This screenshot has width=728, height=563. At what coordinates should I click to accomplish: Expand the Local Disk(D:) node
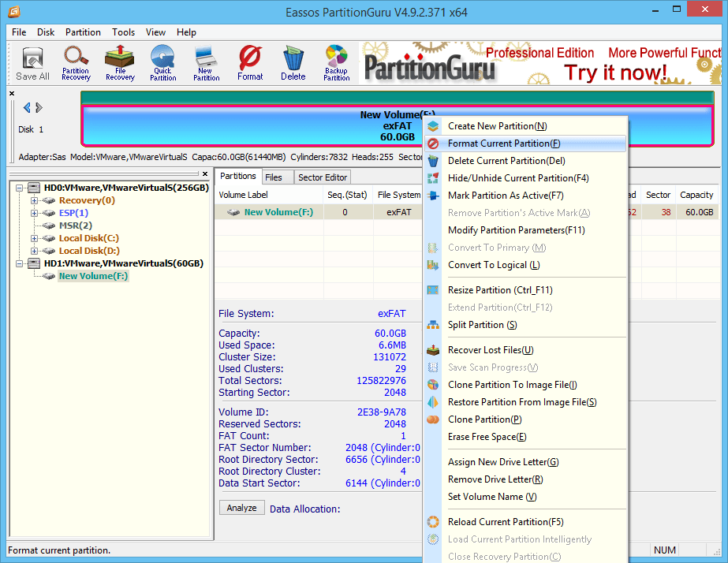pos(35,251)
